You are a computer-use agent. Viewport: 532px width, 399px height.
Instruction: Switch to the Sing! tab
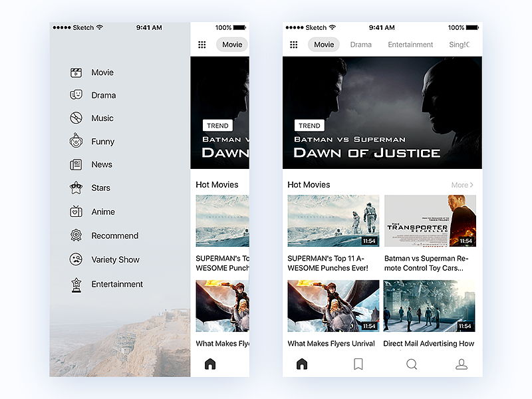click(x=460, y=45)
